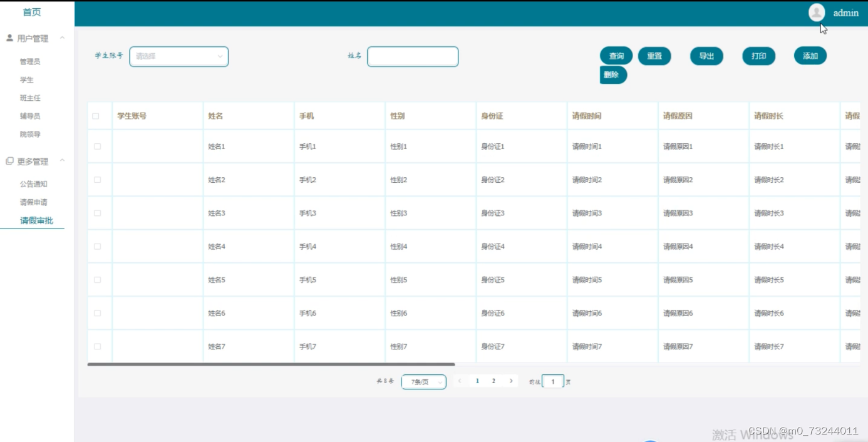Tick the checkbox for 姓名6 row
Viewport: 868px width, 442px height.
97,313
